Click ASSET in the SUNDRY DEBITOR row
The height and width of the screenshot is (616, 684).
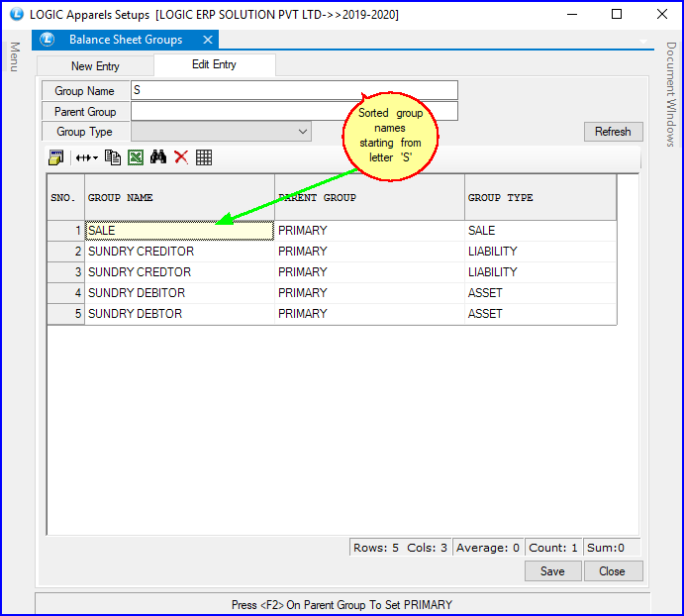click(x=540, y=293)
